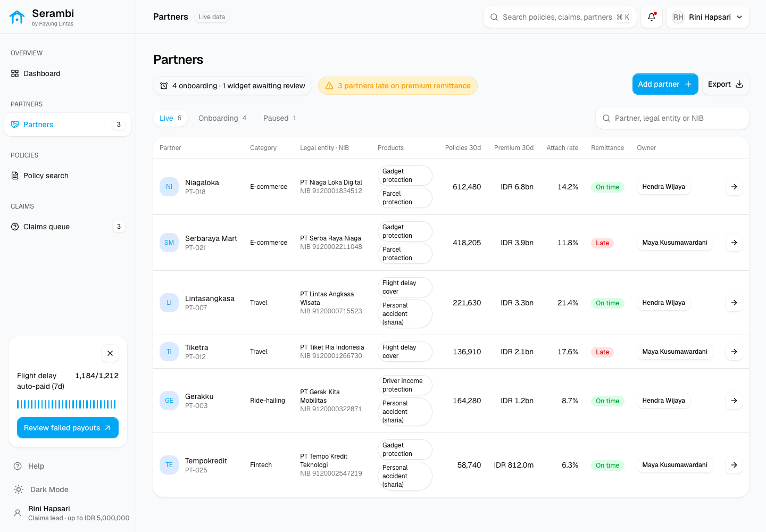Click the flight delay auto-paid progress bar

[x=67, y=404]
